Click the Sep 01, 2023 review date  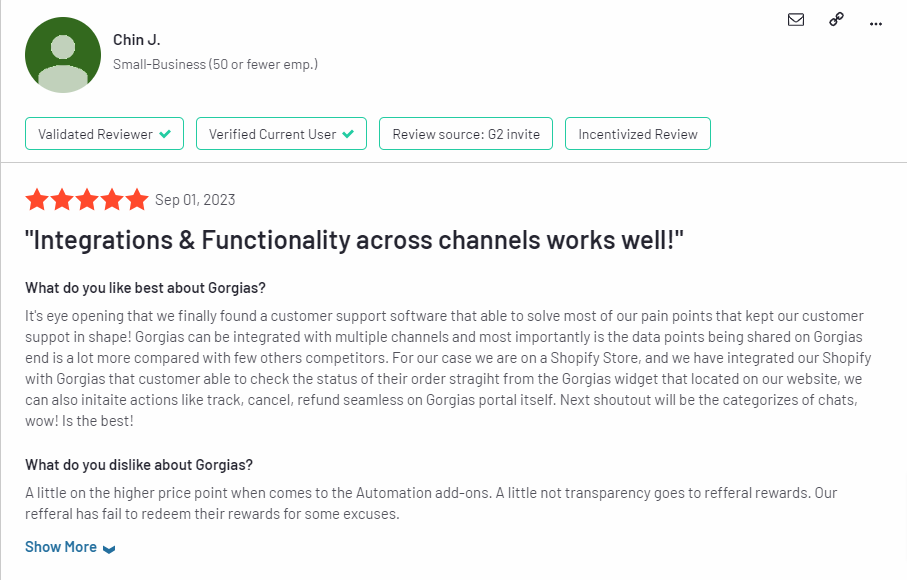[x=195, y=200]
